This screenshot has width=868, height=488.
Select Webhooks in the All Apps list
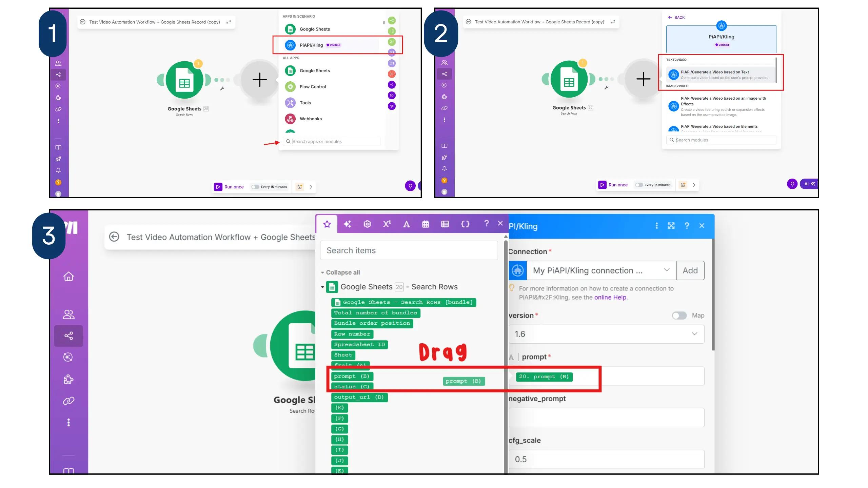pyautogui.click(x=311, y=119)
